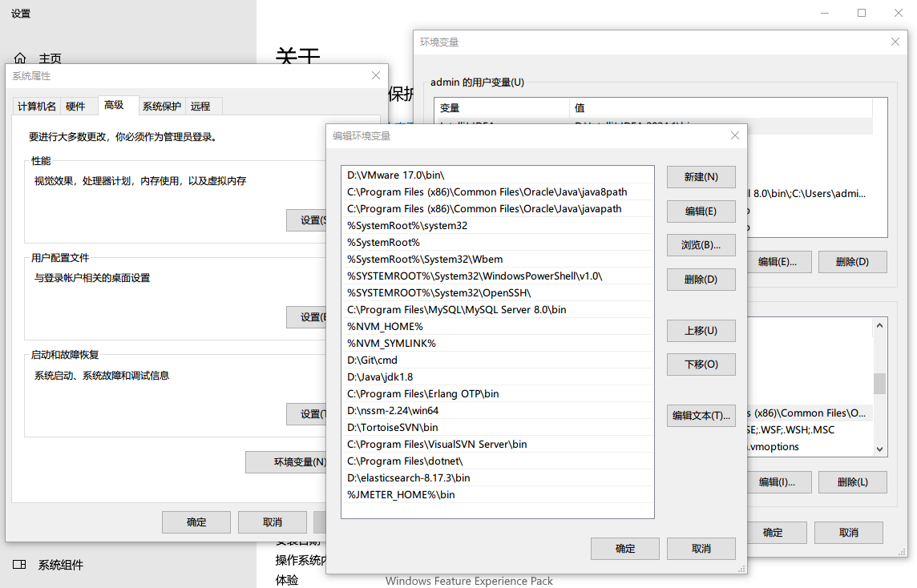Move entry down with 下移(O)
917x588 pixels.
tap(701, 364)
